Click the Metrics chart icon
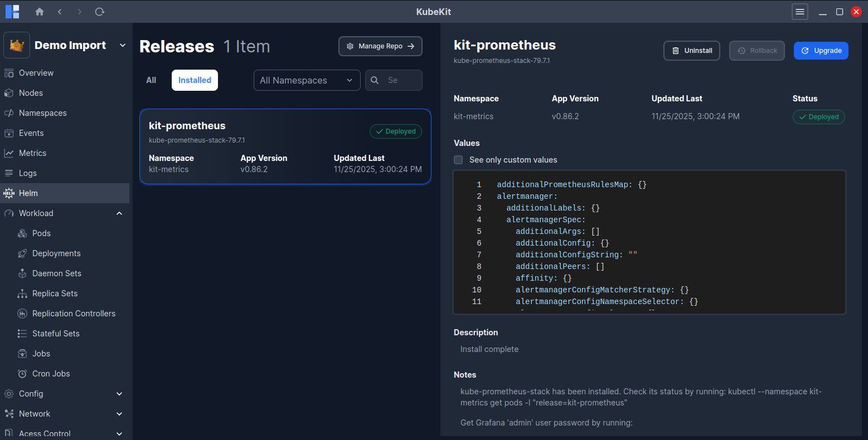The image size is (868, 440). point(9,153)
